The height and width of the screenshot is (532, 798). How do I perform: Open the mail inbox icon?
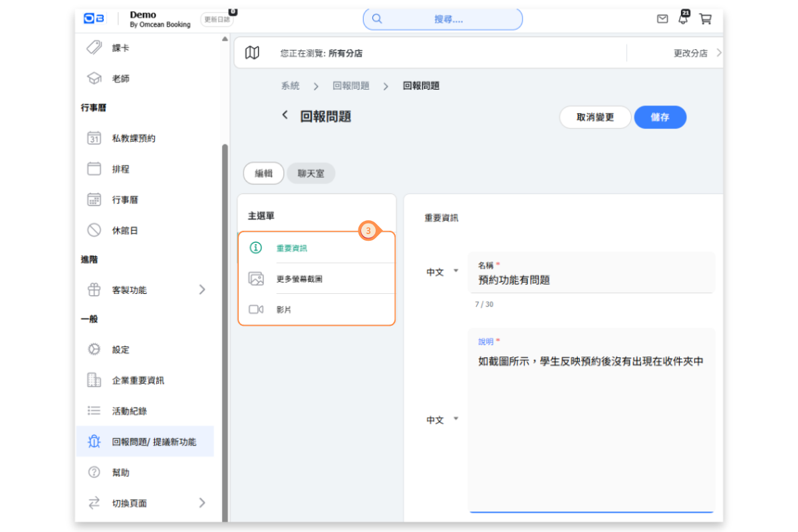coord(662,19)
